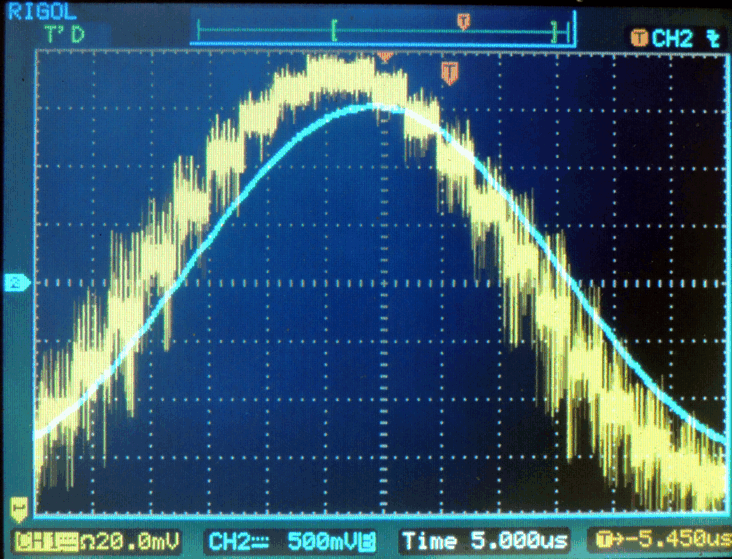Screen dimensions: 732x559
Task: Click the orange trigger position arrow atop grid
Action: pos(385,57)
